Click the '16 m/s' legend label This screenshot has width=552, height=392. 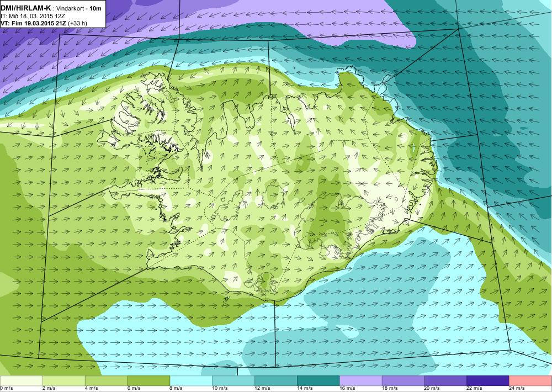(x=347, y=389)
